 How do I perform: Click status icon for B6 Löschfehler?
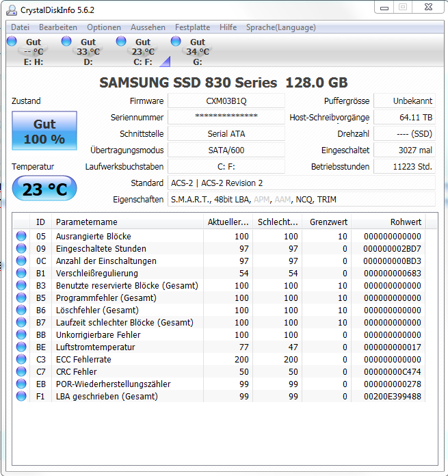point(21,310)
